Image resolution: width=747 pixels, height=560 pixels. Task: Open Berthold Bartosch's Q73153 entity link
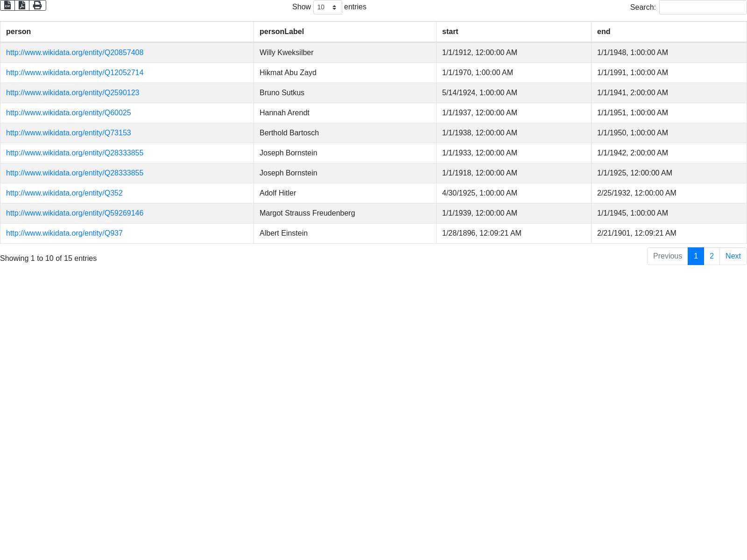click(x=69, y=133)
